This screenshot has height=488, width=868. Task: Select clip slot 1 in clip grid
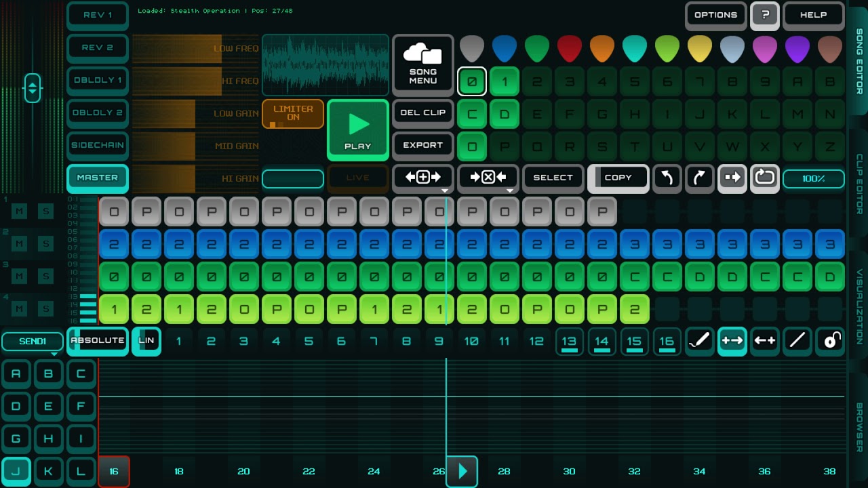[505, 81]
